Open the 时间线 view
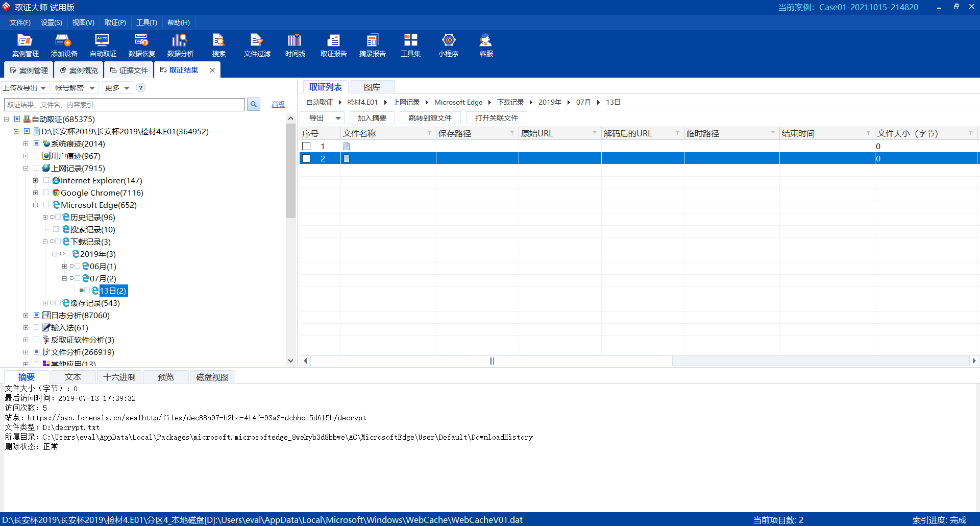This screenshot has width=980, height=526. pos(295,45)
